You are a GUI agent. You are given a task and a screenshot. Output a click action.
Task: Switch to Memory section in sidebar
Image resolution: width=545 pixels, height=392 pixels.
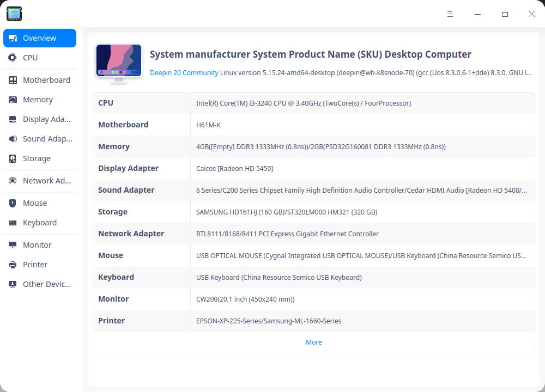pyautogui.click(x=38, y=100)
